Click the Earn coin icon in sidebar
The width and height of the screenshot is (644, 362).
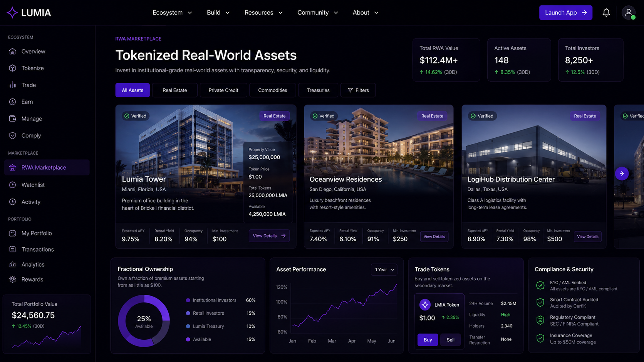tap(13, 102)
